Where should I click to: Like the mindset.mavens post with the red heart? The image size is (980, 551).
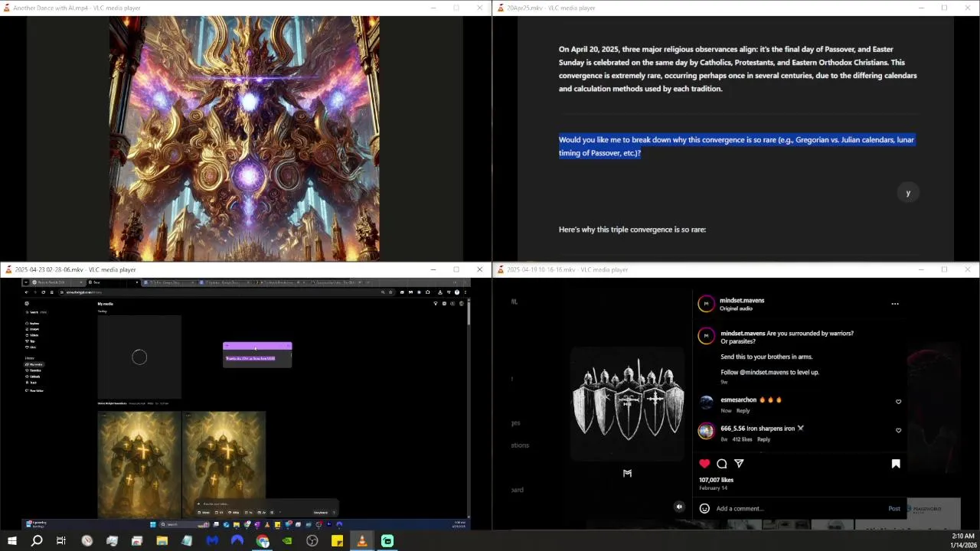(x=704, y=463)
